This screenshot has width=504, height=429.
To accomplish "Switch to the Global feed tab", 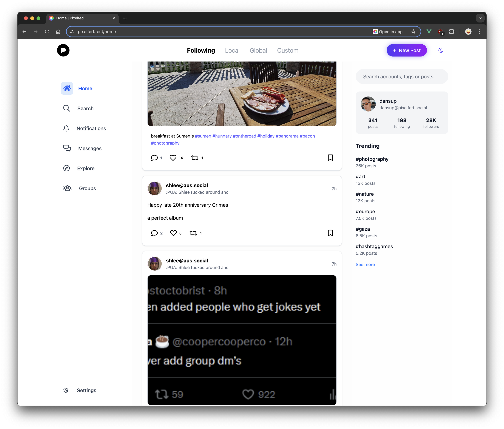I will (258, 50).
